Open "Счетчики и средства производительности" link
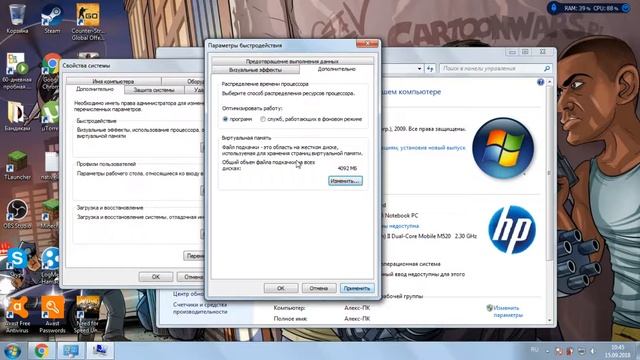Viewport: 640px width, 360px height. [200, 308]
